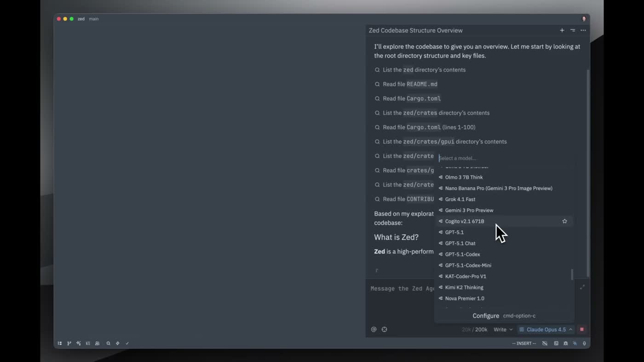This screenshot has height=362, width=644.
Task: Open the debugger bug icon
Action: click(x=566, y=343)
